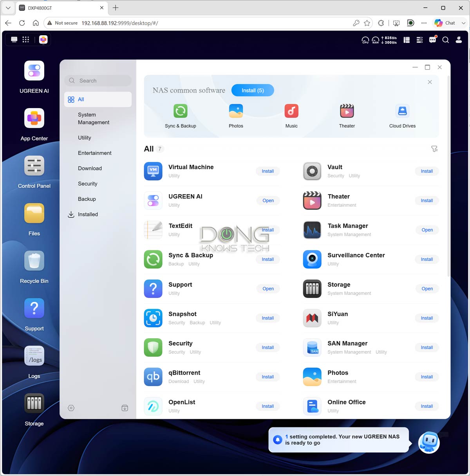Open the App Center taskbar icon in top bar

pyautogui.click(x=43, y=40)
